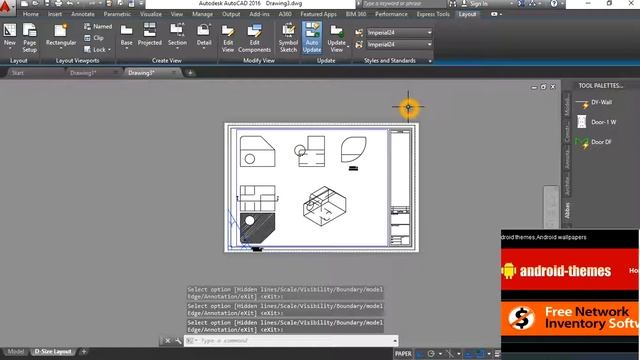
Task: Select the Door-1 W tool in palette
Action: [596, 122]
